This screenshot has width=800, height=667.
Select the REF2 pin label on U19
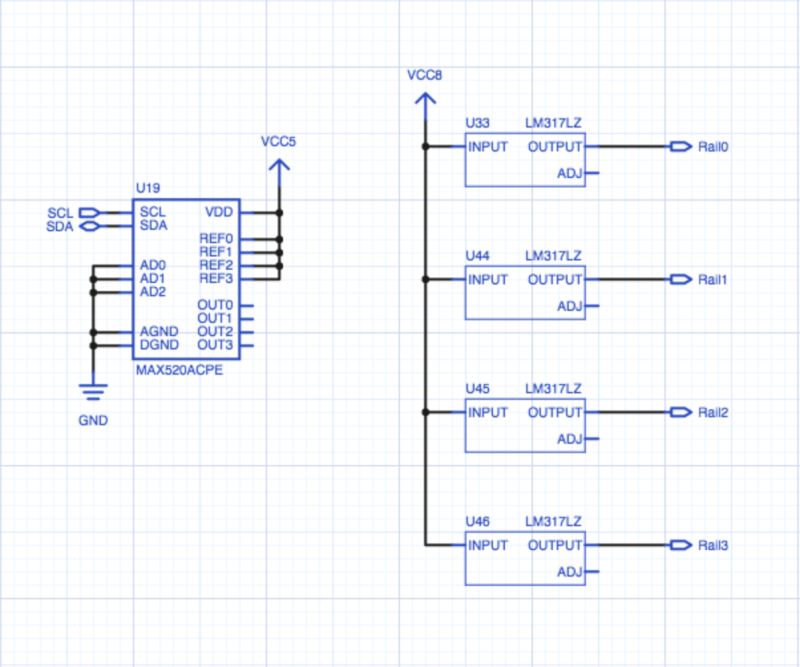[x=218, y=265]
